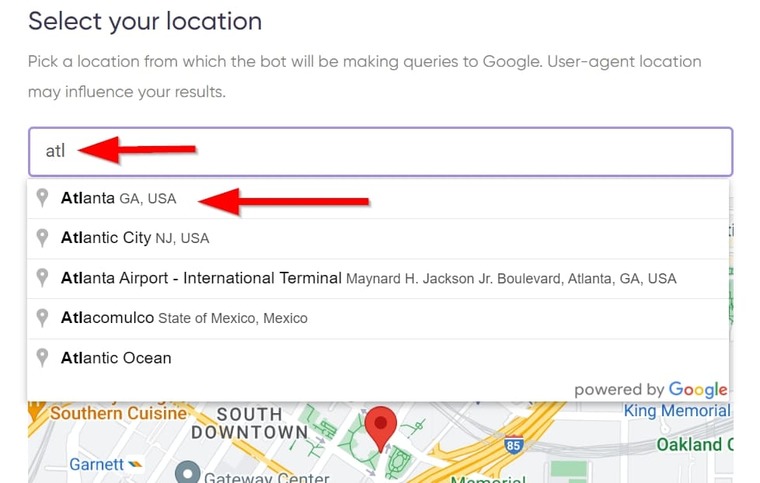The width and height of the screenshot is (760, 483).
Task: Click the Garnett station label on map
Action: [96, 464]
